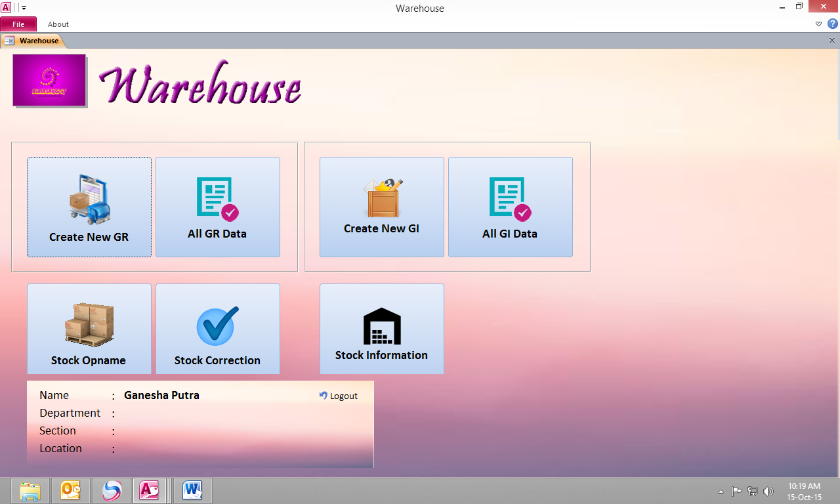This screenshot has height=504, width=840.
Task: Click the Help question mark icon
Action: [833, 24]
